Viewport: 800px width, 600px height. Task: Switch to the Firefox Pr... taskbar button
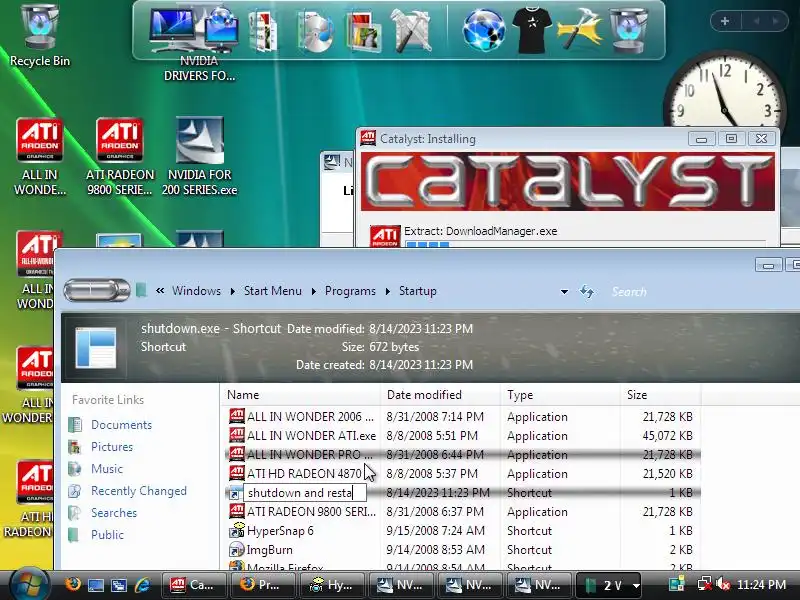[x=262, y=585]
